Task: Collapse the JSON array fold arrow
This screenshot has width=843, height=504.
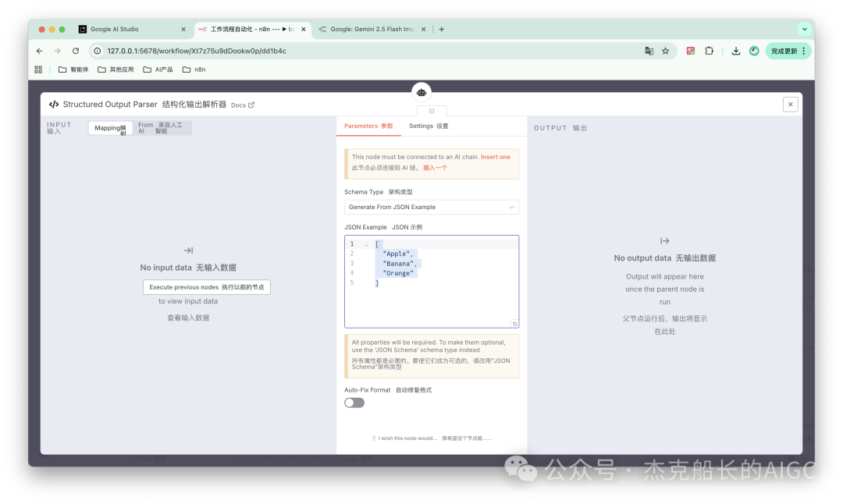Action: [366, 244]
